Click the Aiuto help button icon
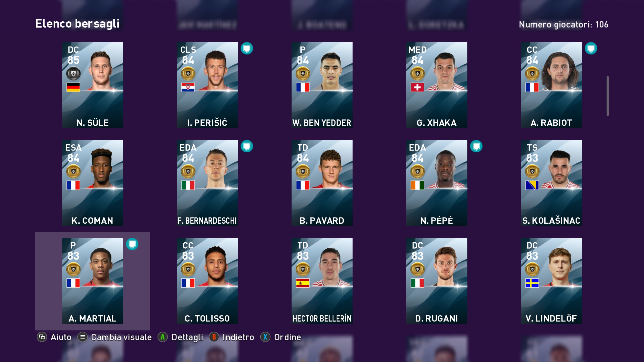 (42, 337)
